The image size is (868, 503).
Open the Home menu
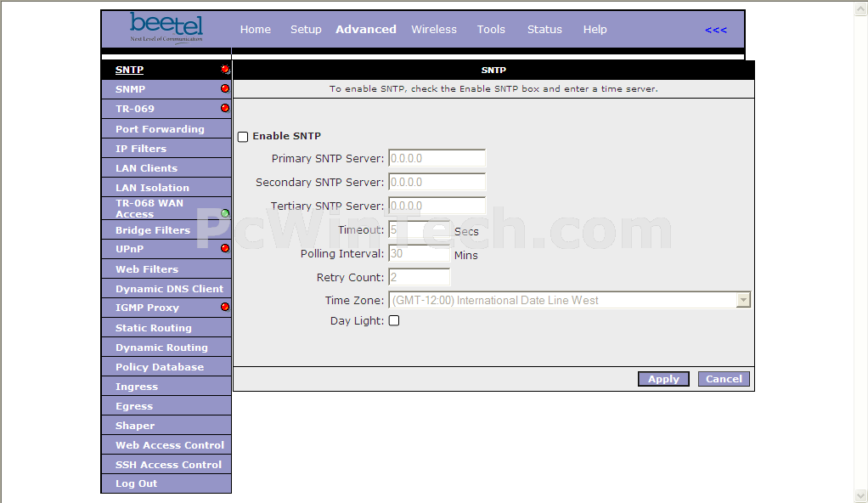pos(255,30)
